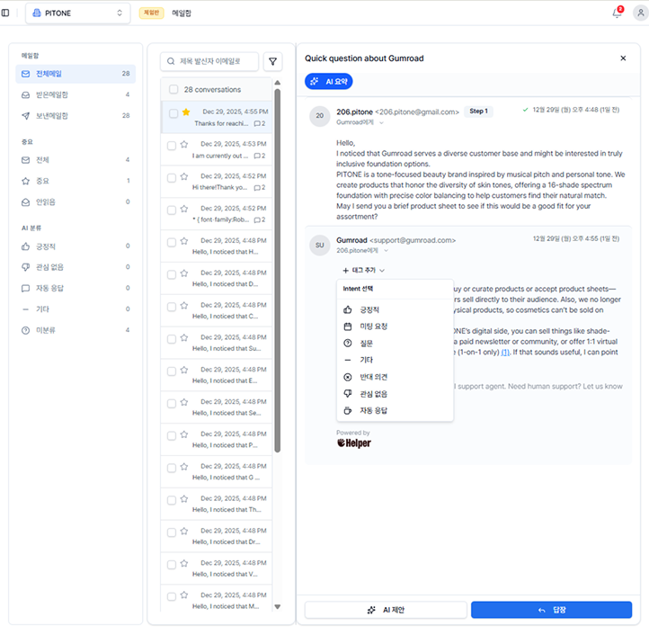Viewport: 649px width, 644px height.
Task: Star the 'Hi there!Thank yo...' conversation
Action: (184, 176)
